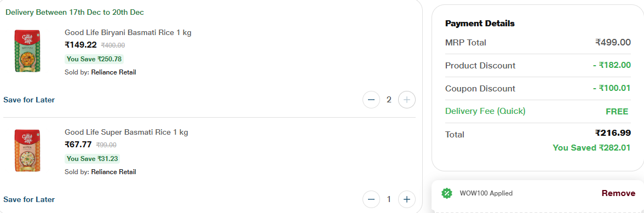Click the You Save ₹250.78 badge

click(x=94, y=59)
